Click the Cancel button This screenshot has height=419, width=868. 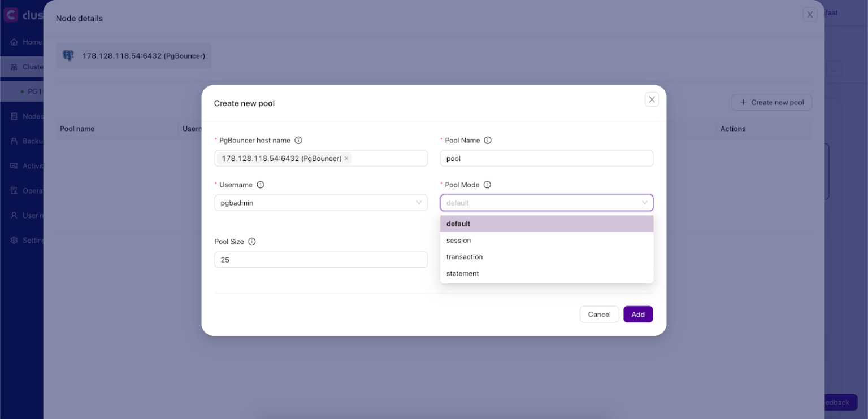599,315
